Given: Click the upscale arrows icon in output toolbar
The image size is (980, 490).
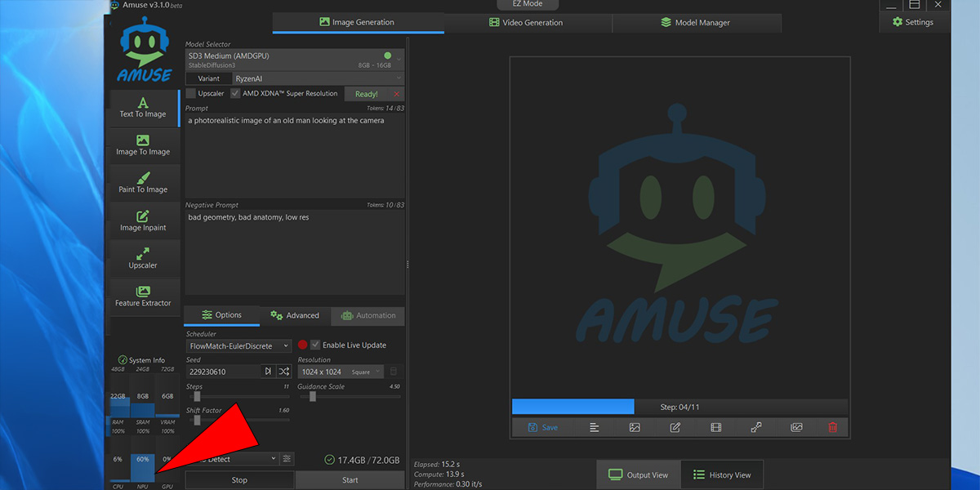Looking at the screenshot, I should [x=756, y=427].
